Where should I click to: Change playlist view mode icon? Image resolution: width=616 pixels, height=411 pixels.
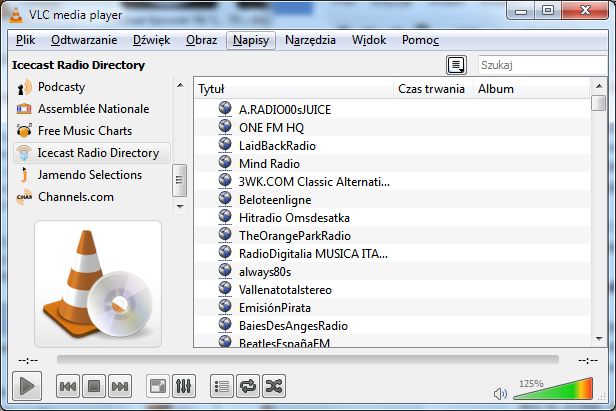456,65
